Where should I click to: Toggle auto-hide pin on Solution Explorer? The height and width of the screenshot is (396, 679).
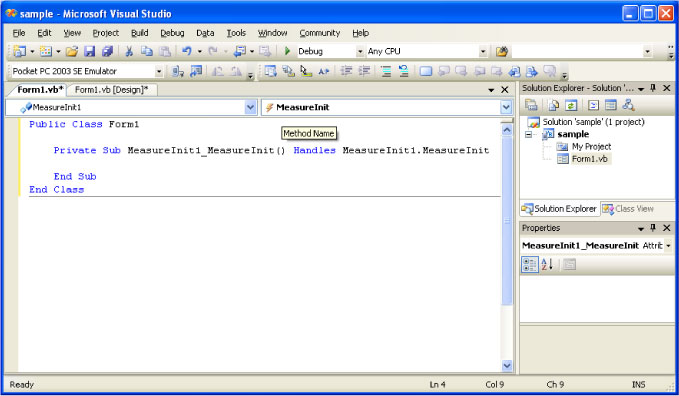click(653, 88)
